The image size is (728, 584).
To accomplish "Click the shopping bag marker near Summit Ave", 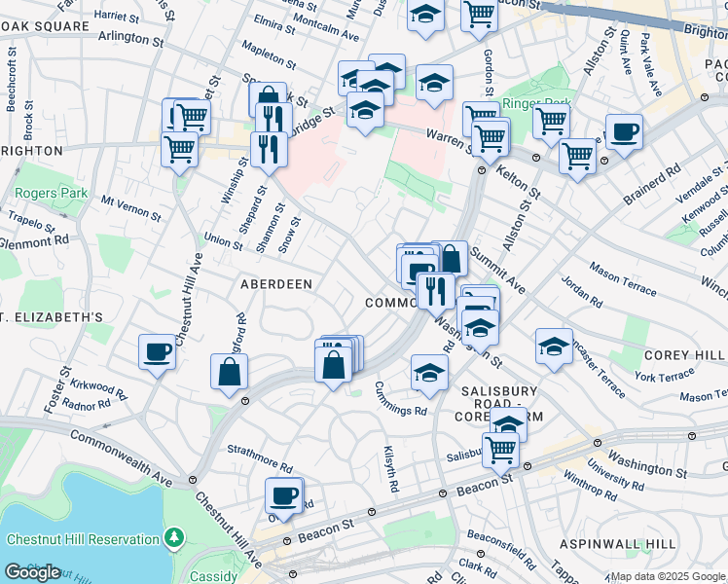I will click(x=450, y=260).
